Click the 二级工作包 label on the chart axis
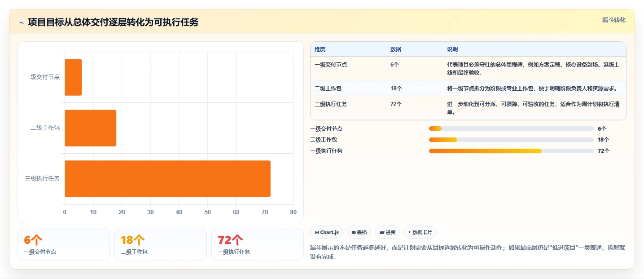This screenshot has height=279, width=644. click(45, 128)
